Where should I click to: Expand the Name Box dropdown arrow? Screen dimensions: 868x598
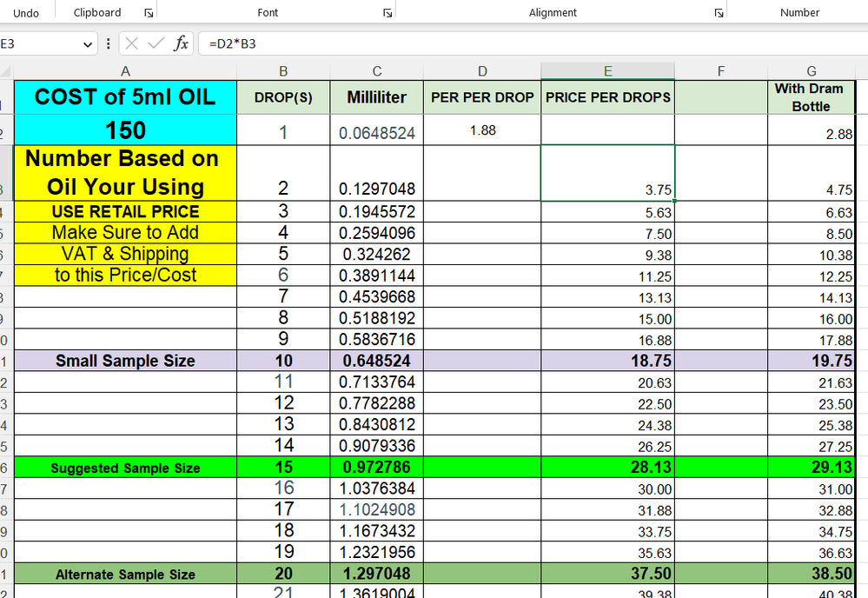[x=88, y=43]
